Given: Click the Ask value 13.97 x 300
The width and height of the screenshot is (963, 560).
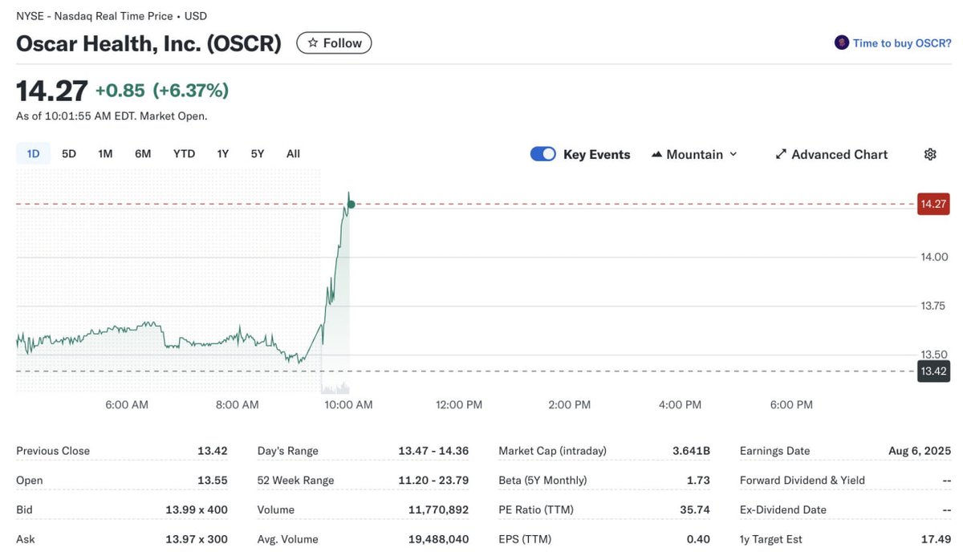Looking at the screenshot, I should click(x=197, y=539).
